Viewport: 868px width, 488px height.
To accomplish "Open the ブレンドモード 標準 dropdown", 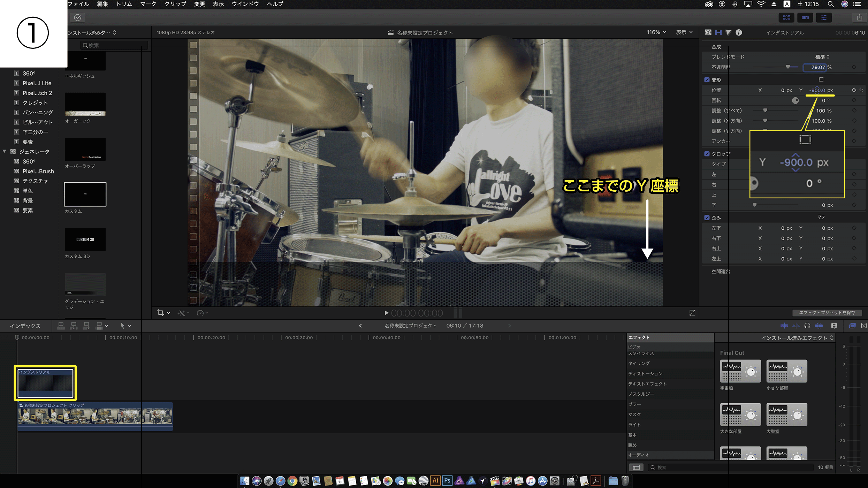I will pos(822,57).
